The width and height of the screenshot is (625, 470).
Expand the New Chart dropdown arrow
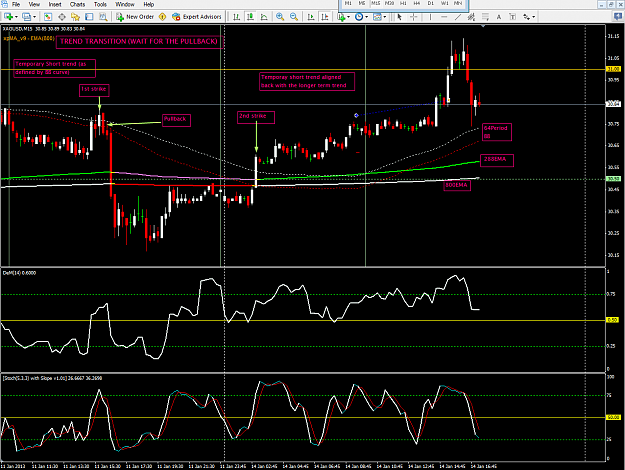[16, 17]
